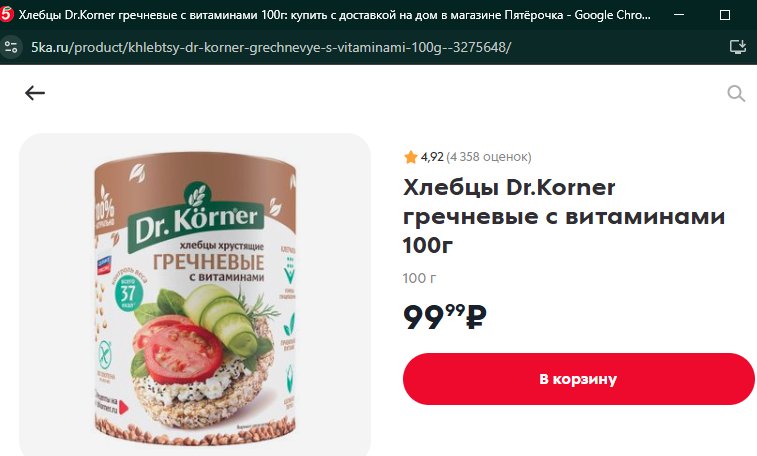
Task: Click the 99.99 ₽ price
Action: click(x=445, y=317)
